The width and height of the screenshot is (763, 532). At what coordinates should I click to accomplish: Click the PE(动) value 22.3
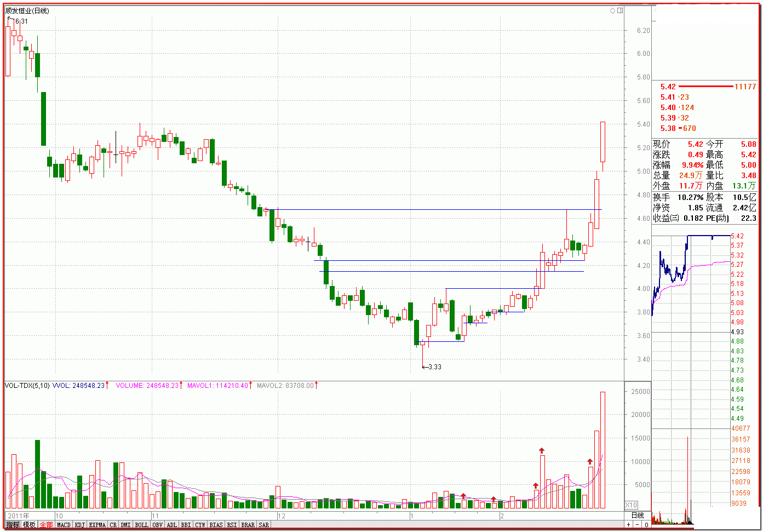pos(748,218)
